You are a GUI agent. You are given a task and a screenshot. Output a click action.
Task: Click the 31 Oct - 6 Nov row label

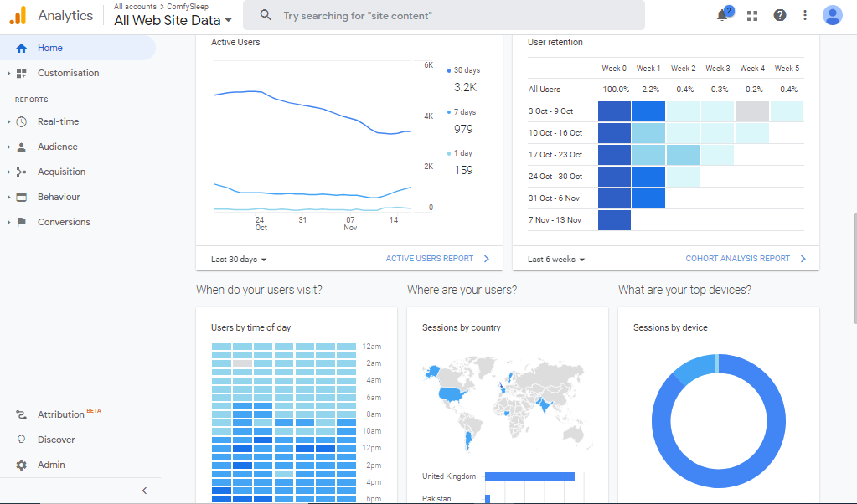554,198
